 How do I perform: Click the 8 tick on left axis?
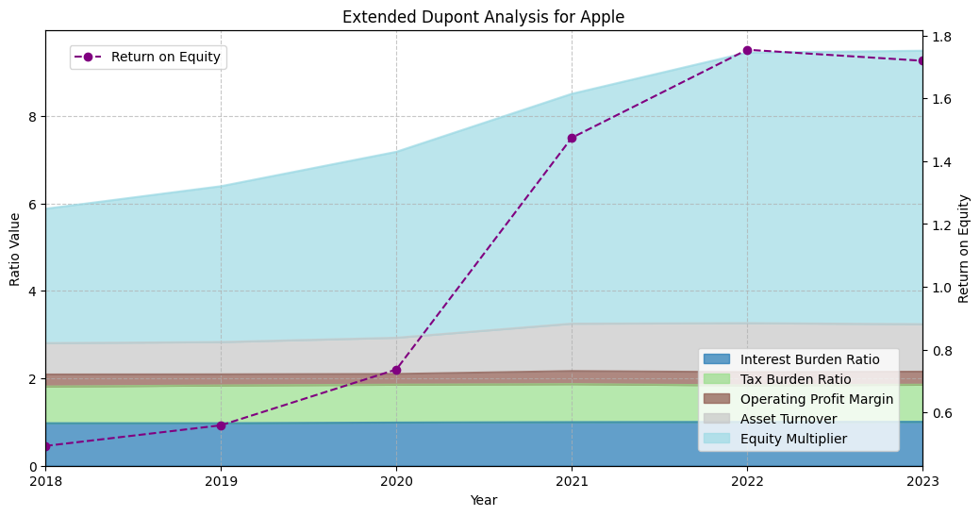coord(32,117)
